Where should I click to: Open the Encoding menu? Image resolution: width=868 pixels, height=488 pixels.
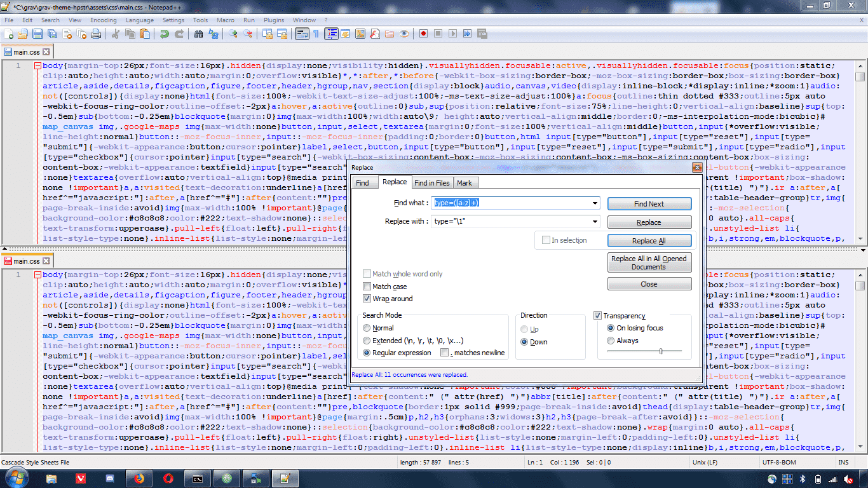tap(103, 20)
